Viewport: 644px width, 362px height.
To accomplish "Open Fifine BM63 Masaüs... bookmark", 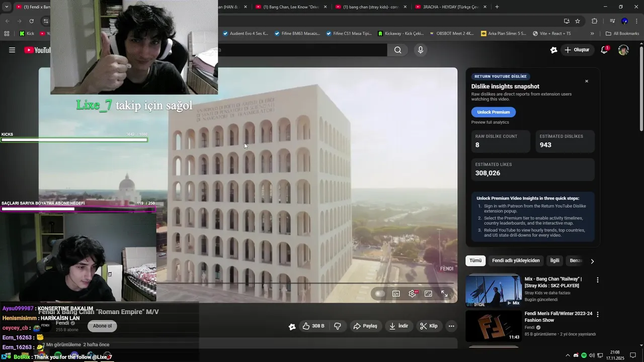I will click(x=297, y=34).
